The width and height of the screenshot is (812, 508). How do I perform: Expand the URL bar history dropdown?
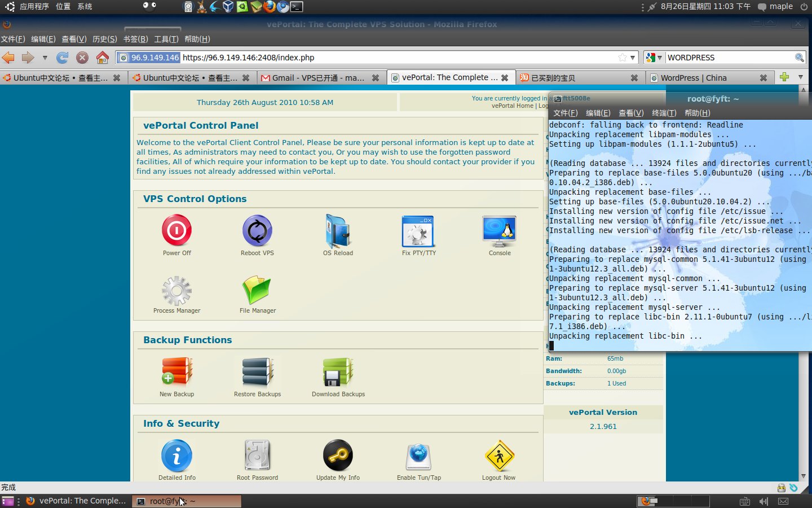coord(633,58)
